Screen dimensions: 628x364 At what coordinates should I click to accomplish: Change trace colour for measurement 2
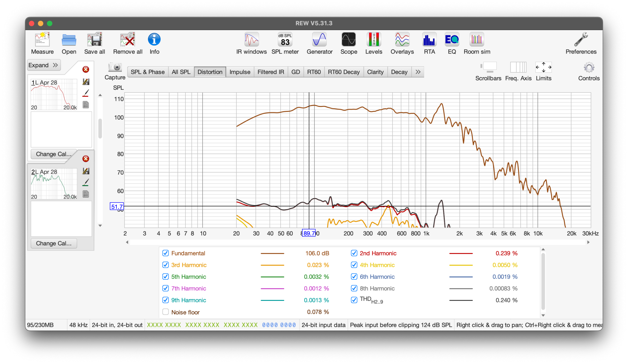tap(86, 182)
